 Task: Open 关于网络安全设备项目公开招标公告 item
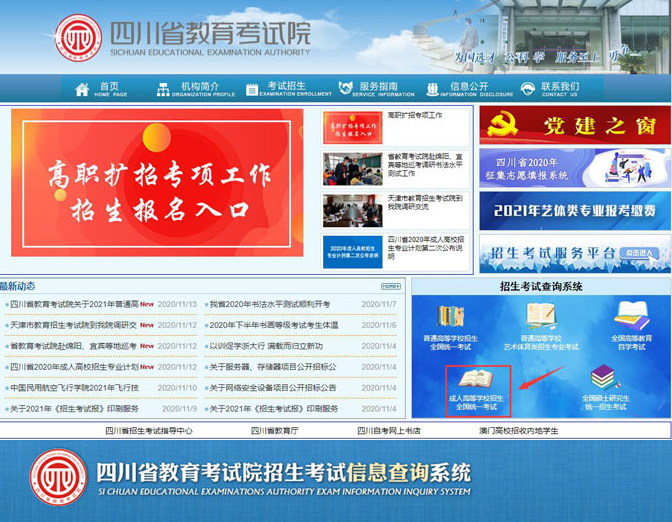click(x=273, y=388)
